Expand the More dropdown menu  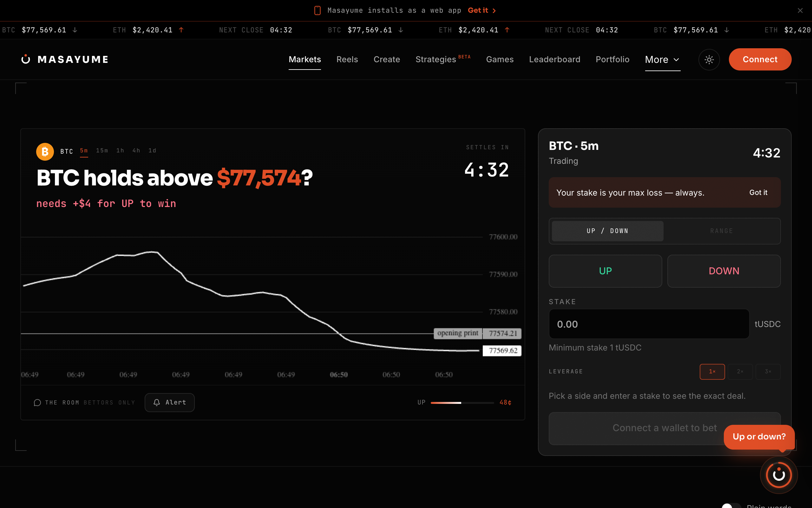pyautogui.click(x=662, y=59)
